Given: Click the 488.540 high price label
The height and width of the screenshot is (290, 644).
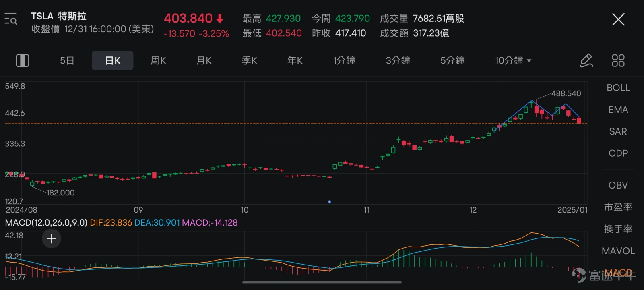Looking at the screenshot, I should pos(566,93).
